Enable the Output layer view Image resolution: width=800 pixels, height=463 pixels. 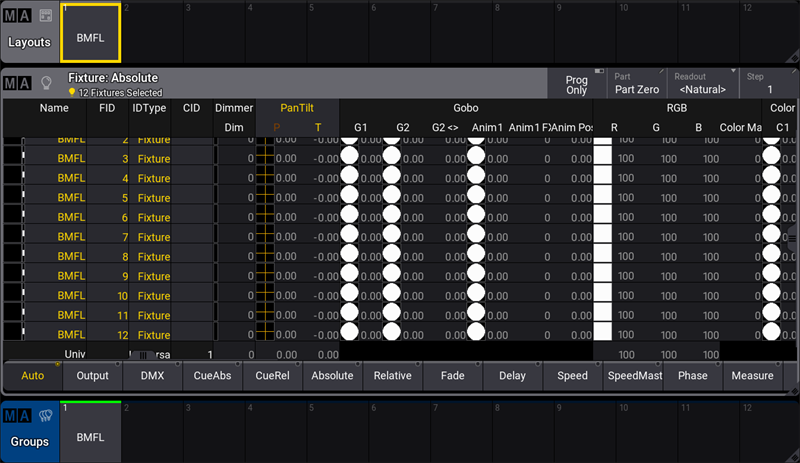click(92, 376)
